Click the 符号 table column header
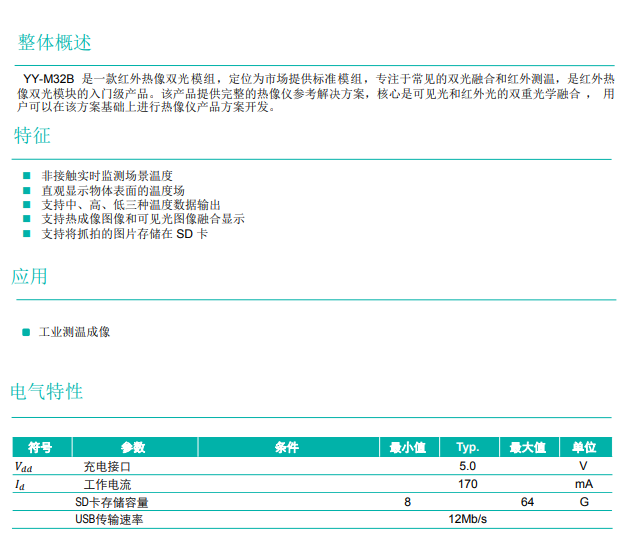624x552 pixels. click(x=40, y=447)
